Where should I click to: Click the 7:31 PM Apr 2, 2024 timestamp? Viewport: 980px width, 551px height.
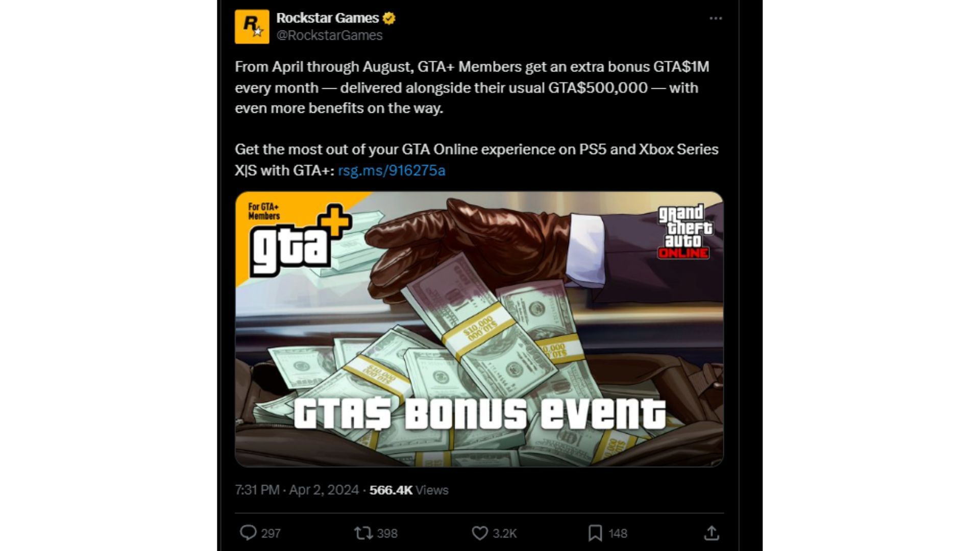click(x=297, y=490)
